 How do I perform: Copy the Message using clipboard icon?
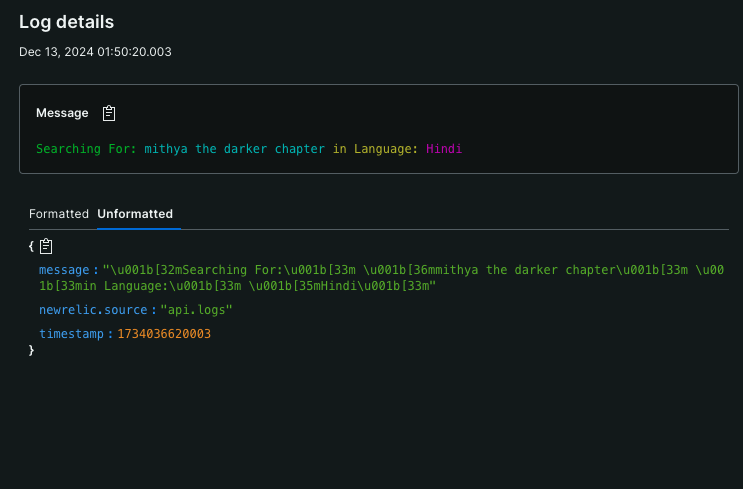[x=109, y=113]
